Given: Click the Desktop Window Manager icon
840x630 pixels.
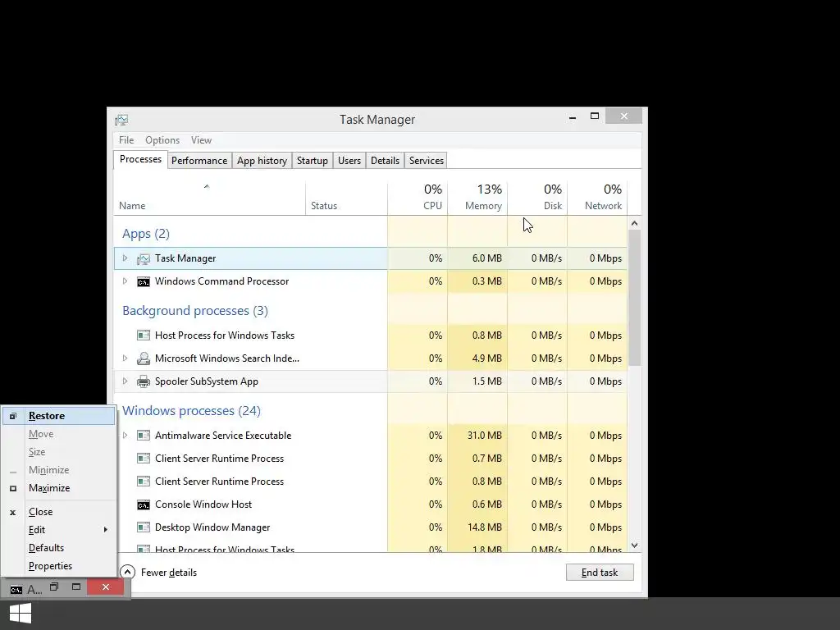Looking at the screenshot, I should (143, 527).
